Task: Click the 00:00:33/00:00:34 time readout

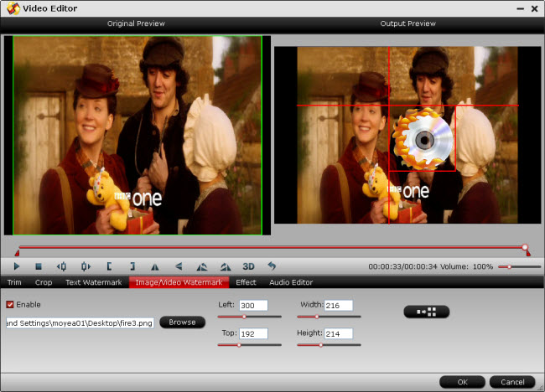Action: [402, 266]
